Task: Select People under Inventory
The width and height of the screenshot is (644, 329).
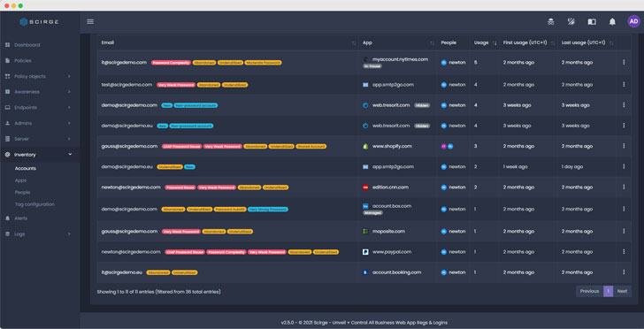Action: pyautogui.click(x=23, y=192)
